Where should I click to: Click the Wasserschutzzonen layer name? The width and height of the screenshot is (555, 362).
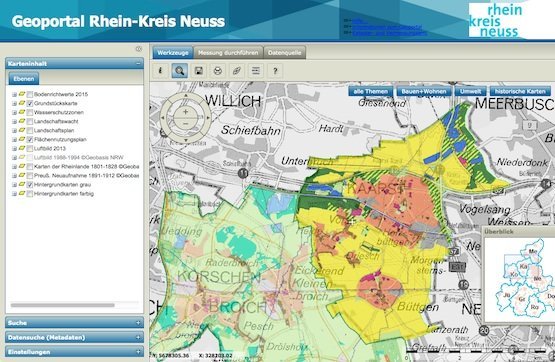59,113
